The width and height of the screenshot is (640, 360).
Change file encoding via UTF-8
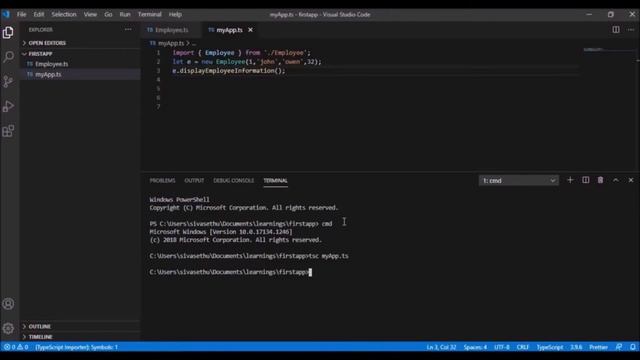pyautogui.click(x=502, y=347)
